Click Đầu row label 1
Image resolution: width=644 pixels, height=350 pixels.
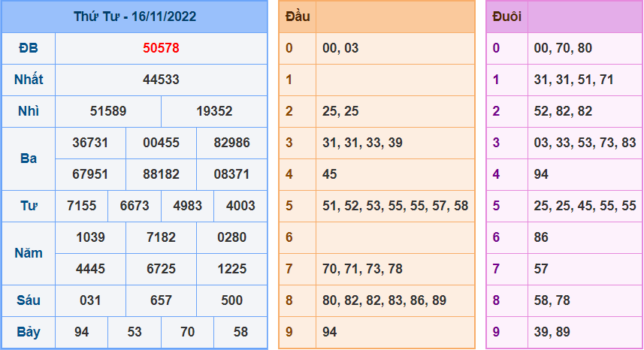click(x=289, y=80)
